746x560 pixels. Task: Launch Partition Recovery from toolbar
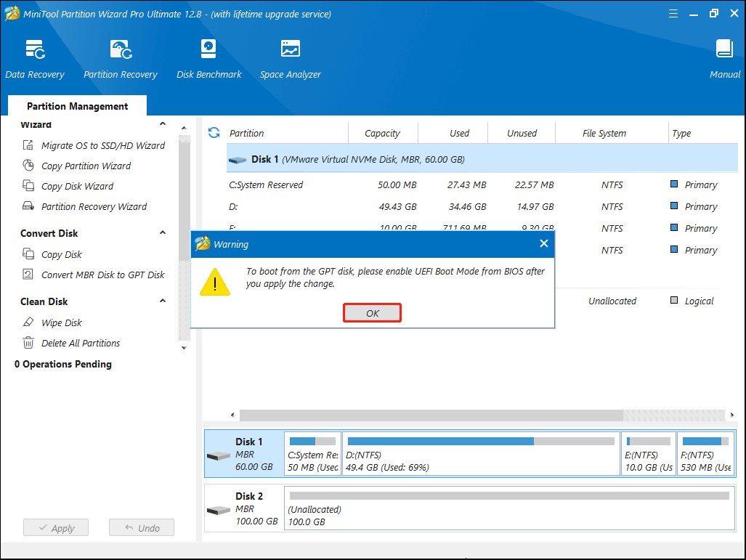(121, 59)
